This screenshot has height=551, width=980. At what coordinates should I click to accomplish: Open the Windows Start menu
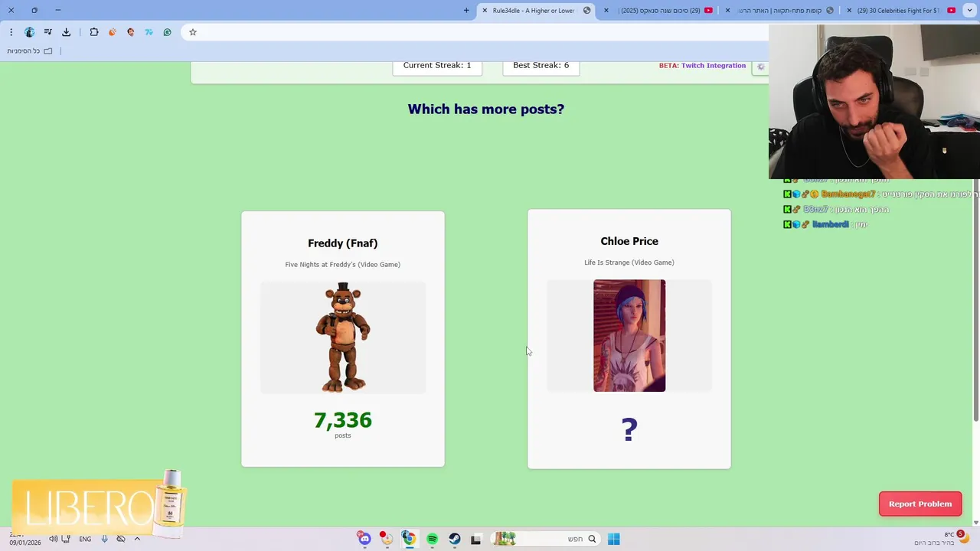click(x=613, y=539)
